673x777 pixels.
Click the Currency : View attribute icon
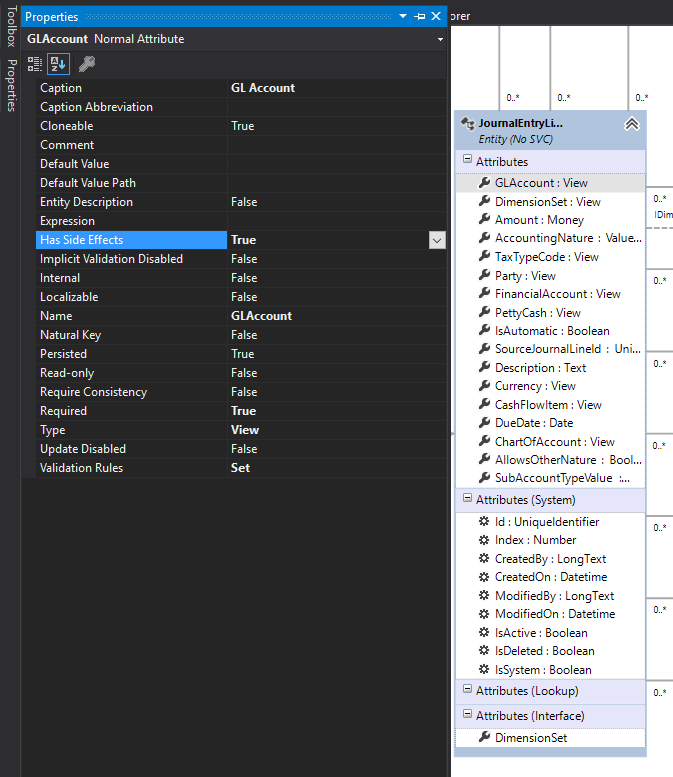click(x=484, y=385)
